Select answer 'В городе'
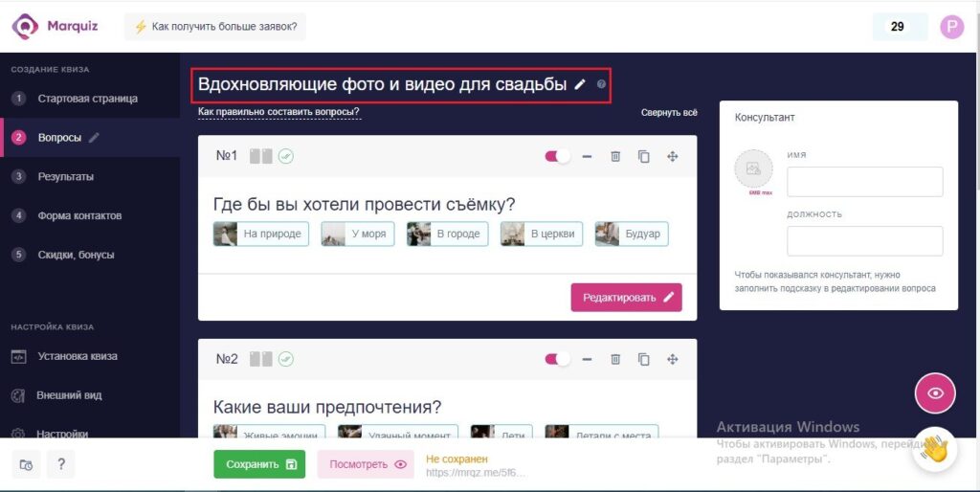The width and height of the screenshot is (980, 492). pyautogui.click(x=448, y=234)
